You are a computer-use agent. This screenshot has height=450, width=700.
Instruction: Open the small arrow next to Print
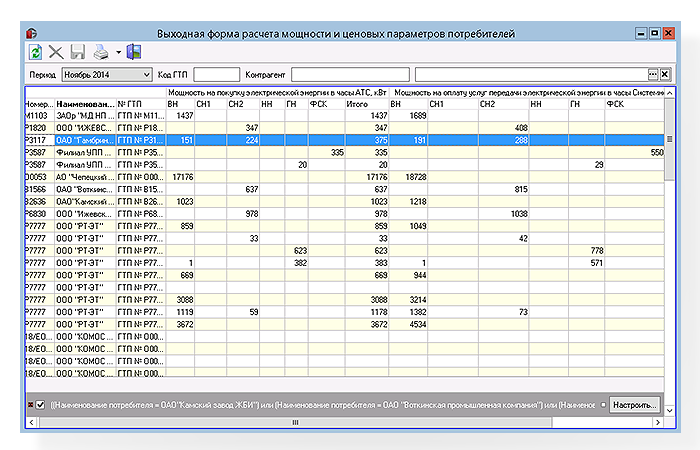point(118,52)
